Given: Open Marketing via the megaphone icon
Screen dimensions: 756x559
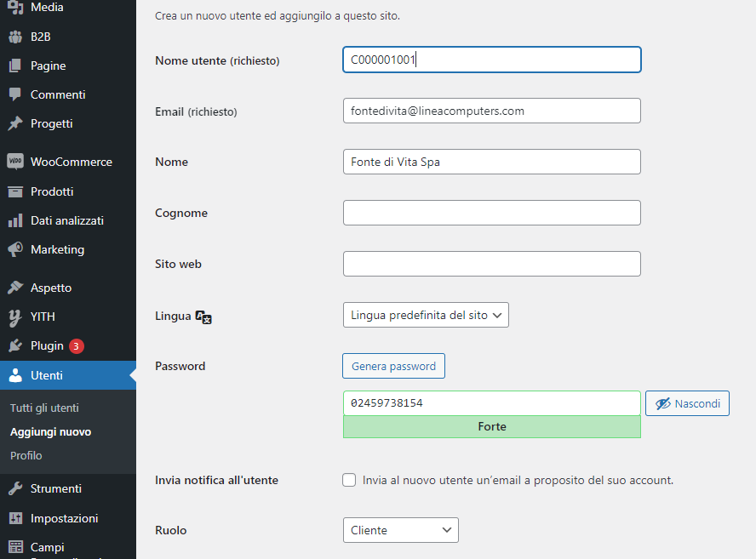Looking at the screenshot, I should pos(15,249).
